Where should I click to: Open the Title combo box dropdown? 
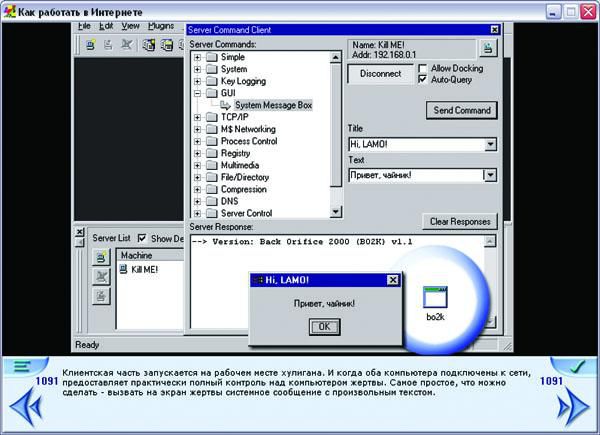click(x=490, y=145)
